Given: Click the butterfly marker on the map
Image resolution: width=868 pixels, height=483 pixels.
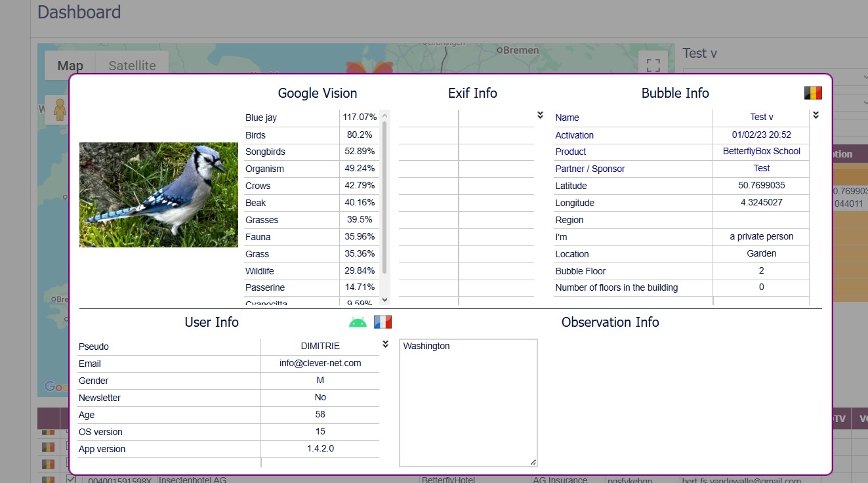Looking at the screenshot, I should (369, 68).
